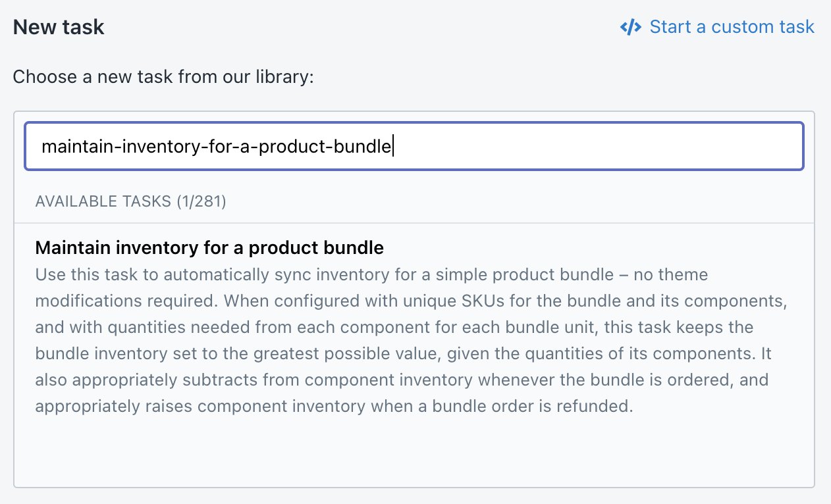Click the AVAILABLE TASKS (1/281) label

[130, 201]
